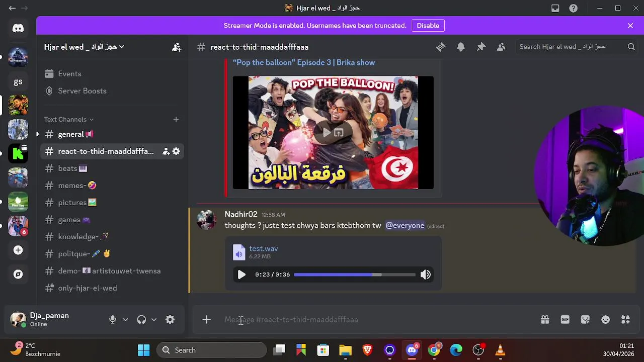The width and height of the screenshot is (644, 362).
Task: Create a channel in Text Channels
Action: pos(176,119)
